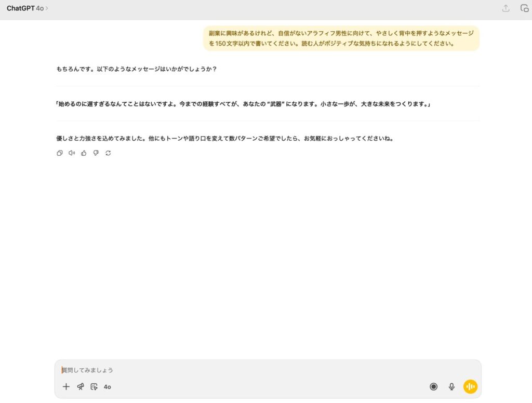Expand the ChatGPT 4o model dropdown in the header
Viewport: 532px width, 403px height.
pyautogui.click(x=25, y=8)
